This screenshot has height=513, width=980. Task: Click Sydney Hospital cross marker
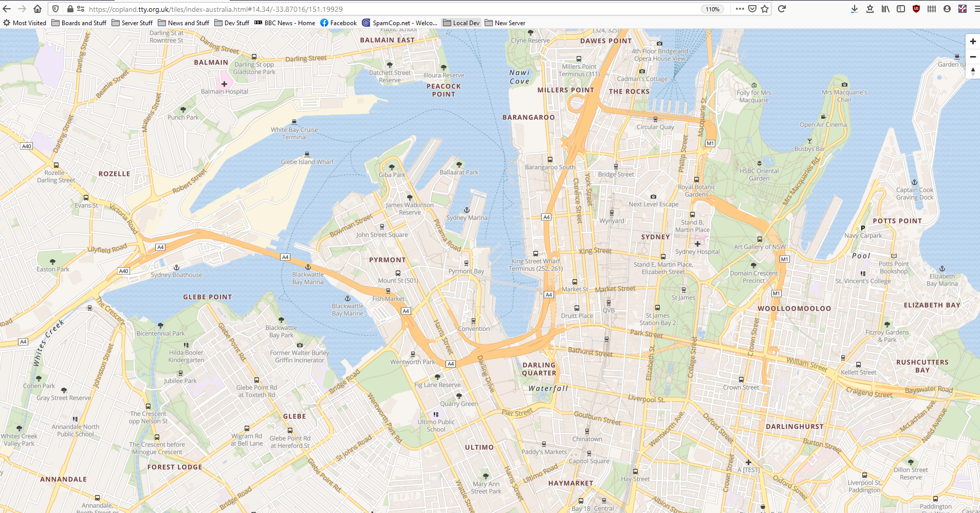697,244
